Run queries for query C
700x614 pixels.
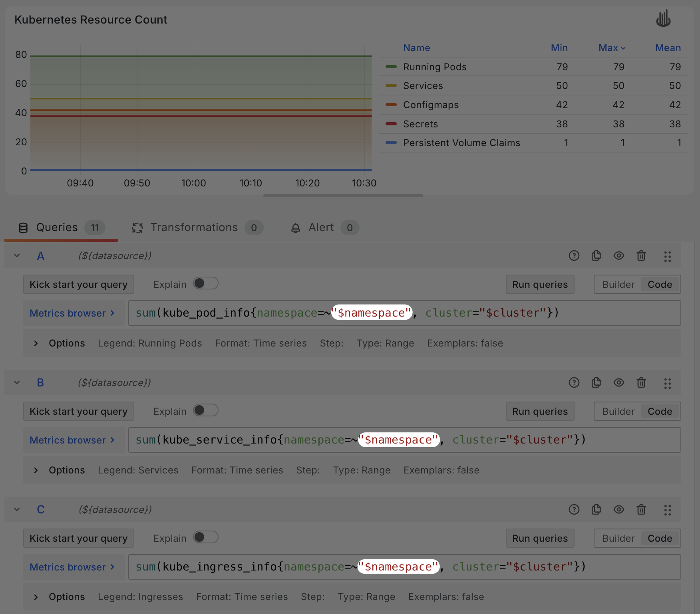[x=540, y=538]
